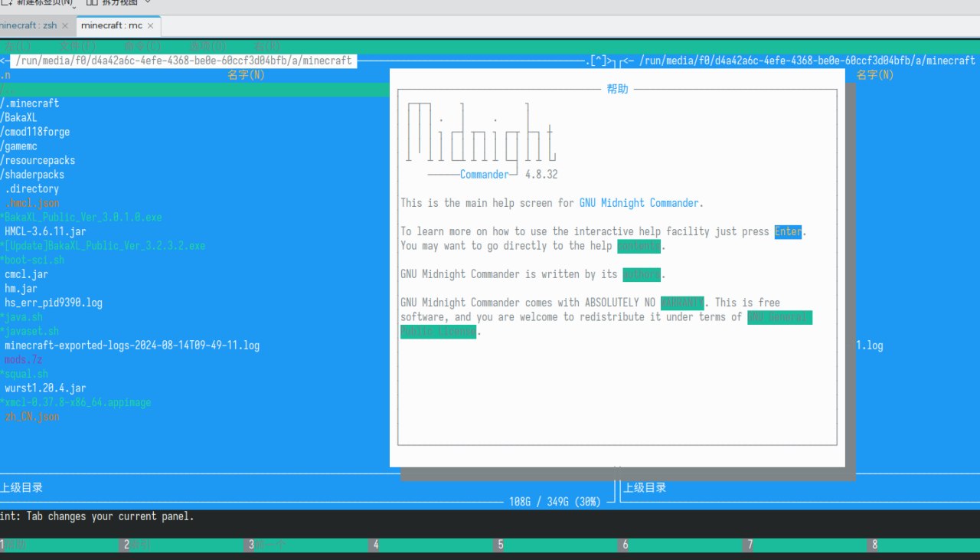Image resolution: width=980 pixels, height=560 pixels.
Task: Follow the Enter link in help text
Action: [788, 232]
